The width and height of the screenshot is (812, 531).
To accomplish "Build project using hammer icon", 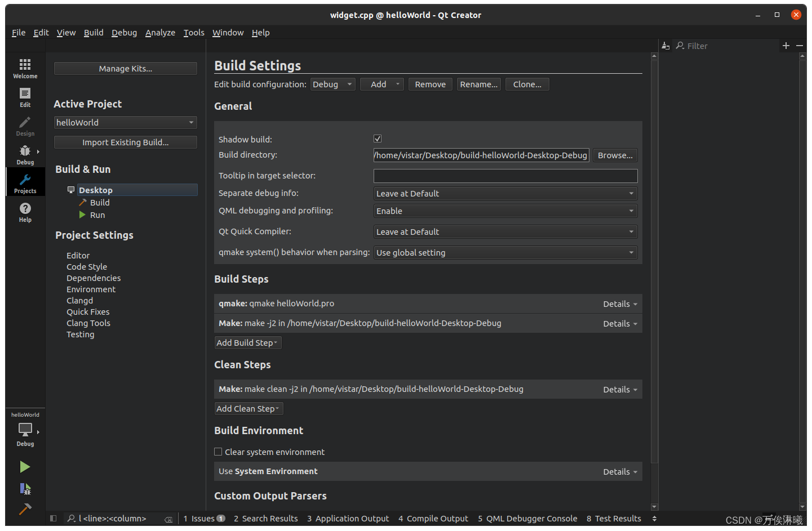I will pos(25,509).
